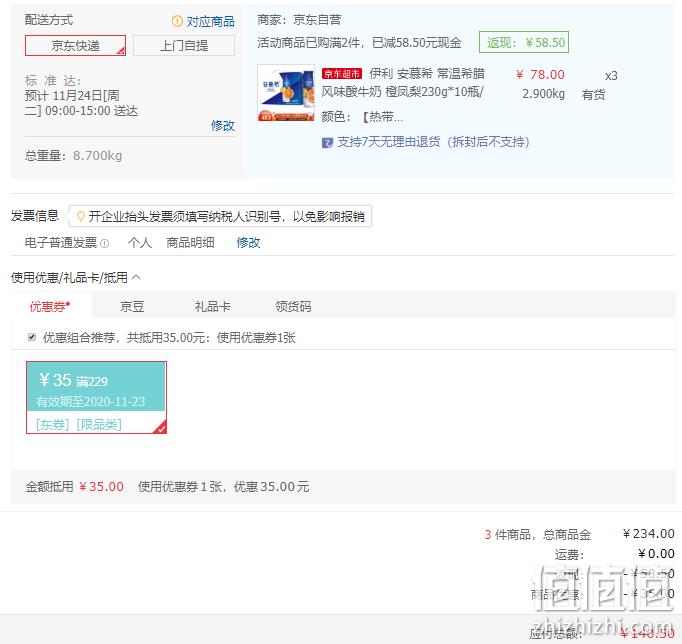This screenshot has width=682, height=644.
Task: Click the orange info icon beside 对应商品
Action: pyautogui.click(x=177, y=21)
